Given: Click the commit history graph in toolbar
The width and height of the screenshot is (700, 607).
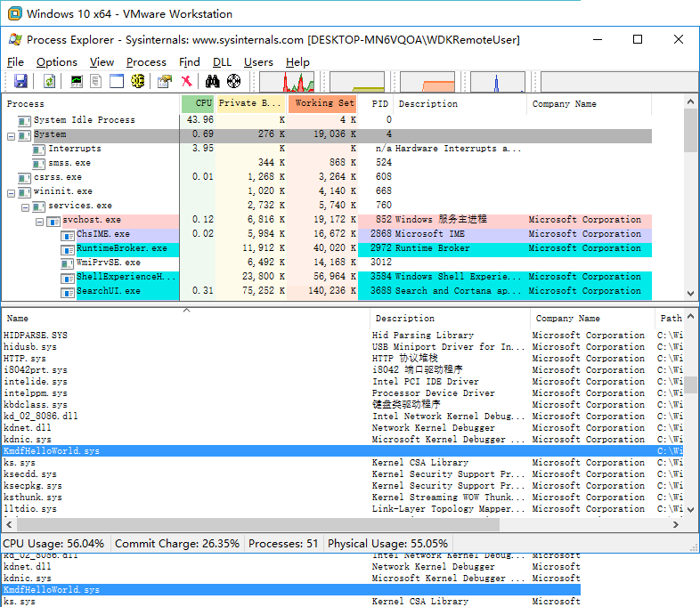Looking at the screenshot, I should click(357, 82).
